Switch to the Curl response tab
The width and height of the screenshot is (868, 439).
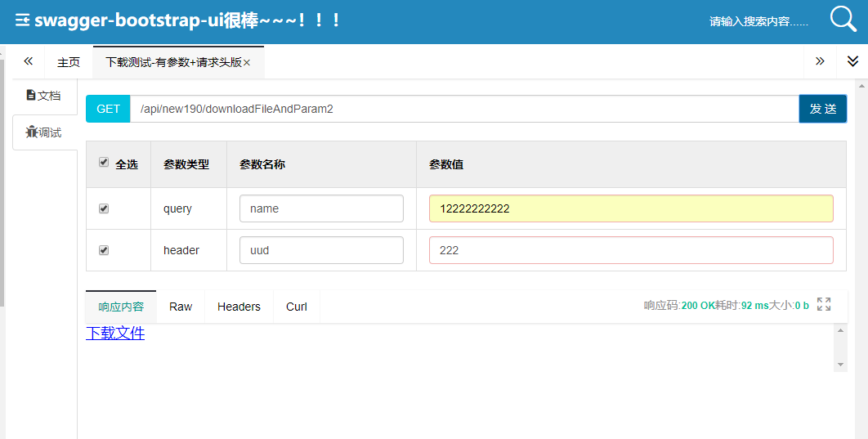point(296,307)
